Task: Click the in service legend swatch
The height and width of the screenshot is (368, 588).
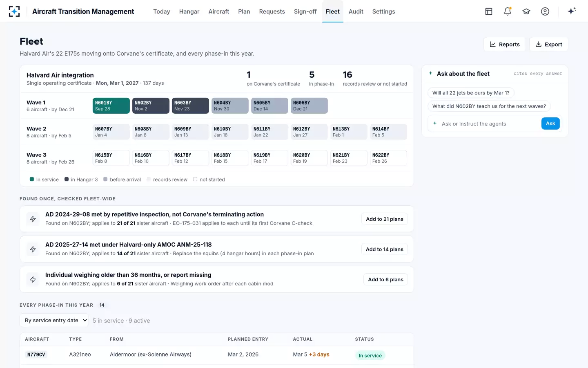Action: tap(32, 179)
